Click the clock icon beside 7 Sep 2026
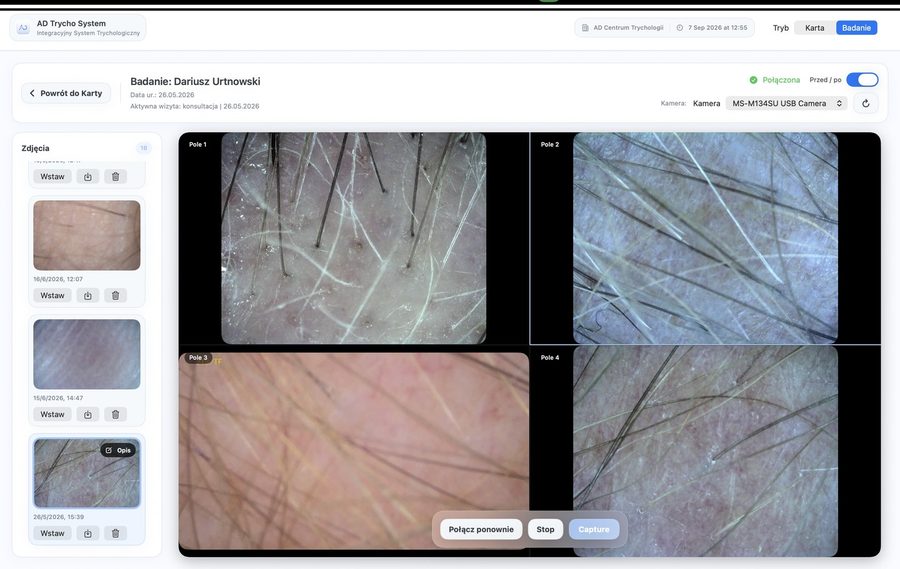Viewport: 900px width, 569px height. pyautogui.click(x=680, y=28)
